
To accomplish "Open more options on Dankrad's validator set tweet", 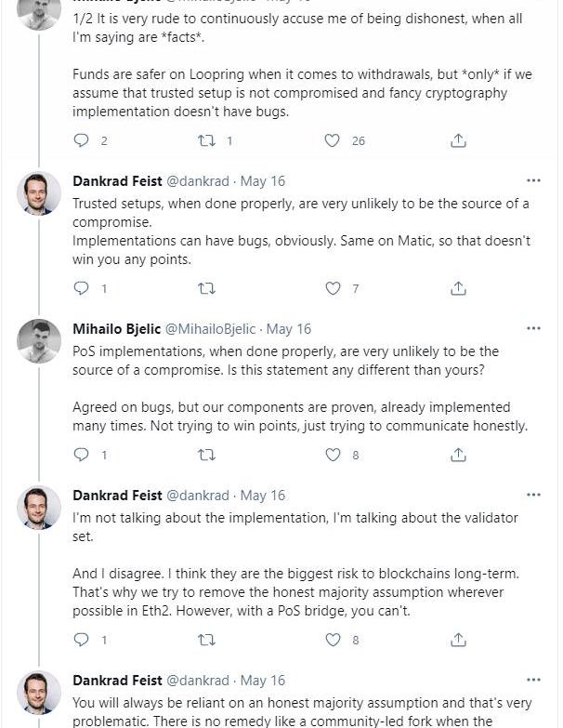I will [533, 495].
